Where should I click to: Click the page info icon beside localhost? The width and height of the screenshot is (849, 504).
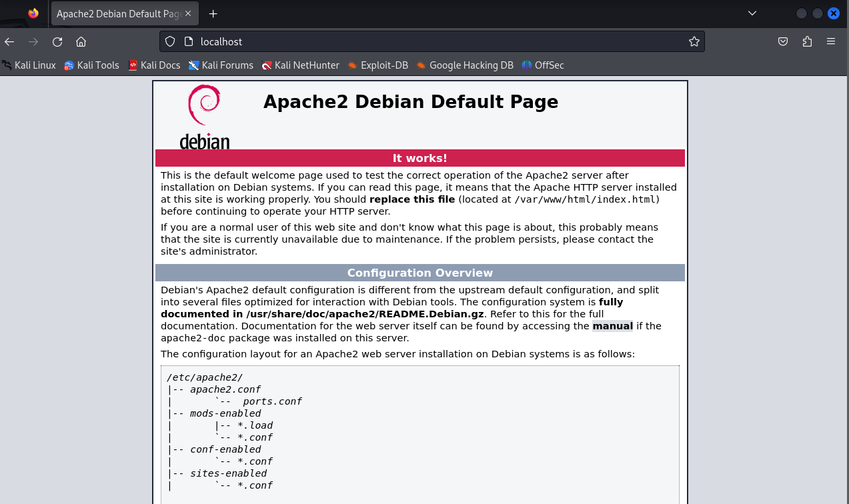(187, 41)
